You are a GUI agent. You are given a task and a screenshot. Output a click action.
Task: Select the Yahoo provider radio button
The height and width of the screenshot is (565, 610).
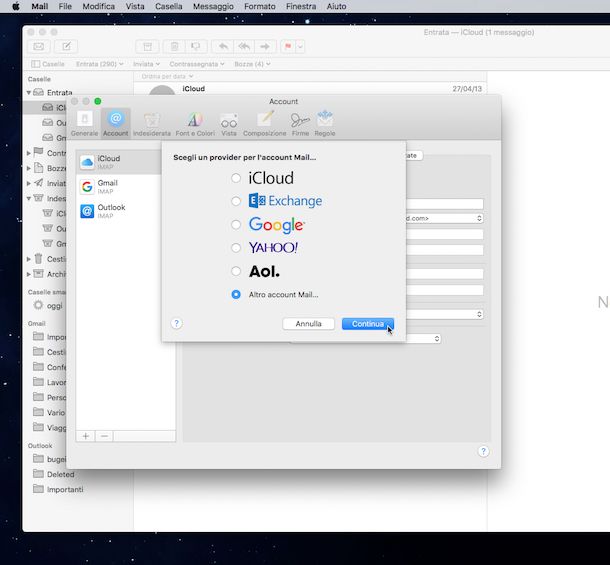click(236, 248)
